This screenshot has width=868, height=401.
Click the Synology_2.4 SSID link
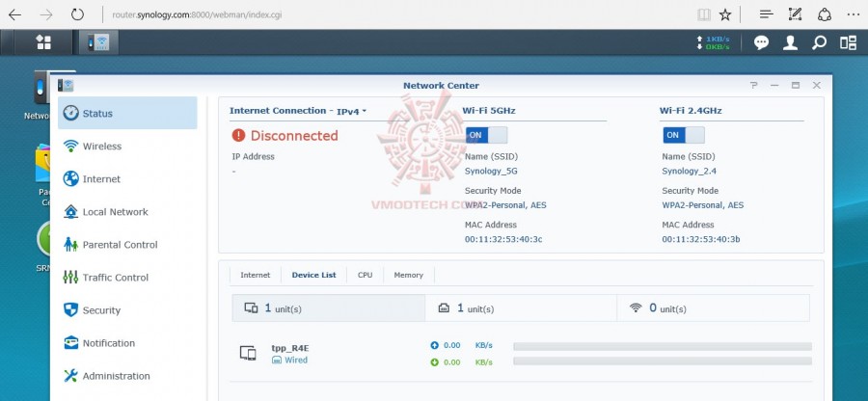689,171
